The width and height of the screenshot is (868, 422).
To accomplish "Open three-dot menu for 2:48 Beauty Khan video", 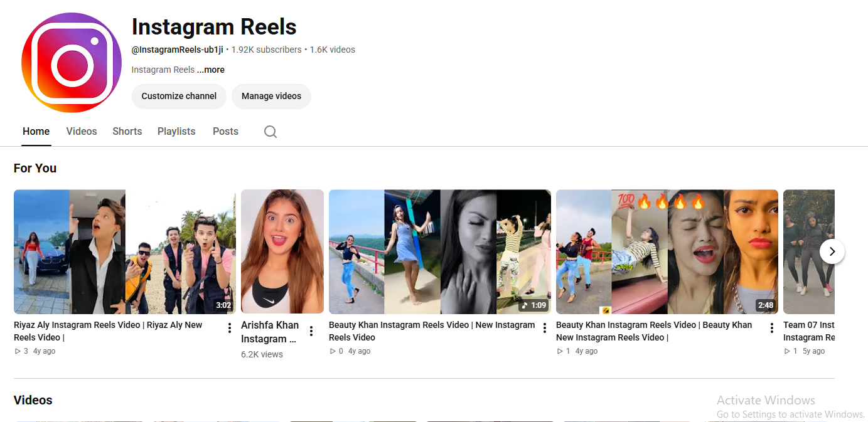I will 772,328.
